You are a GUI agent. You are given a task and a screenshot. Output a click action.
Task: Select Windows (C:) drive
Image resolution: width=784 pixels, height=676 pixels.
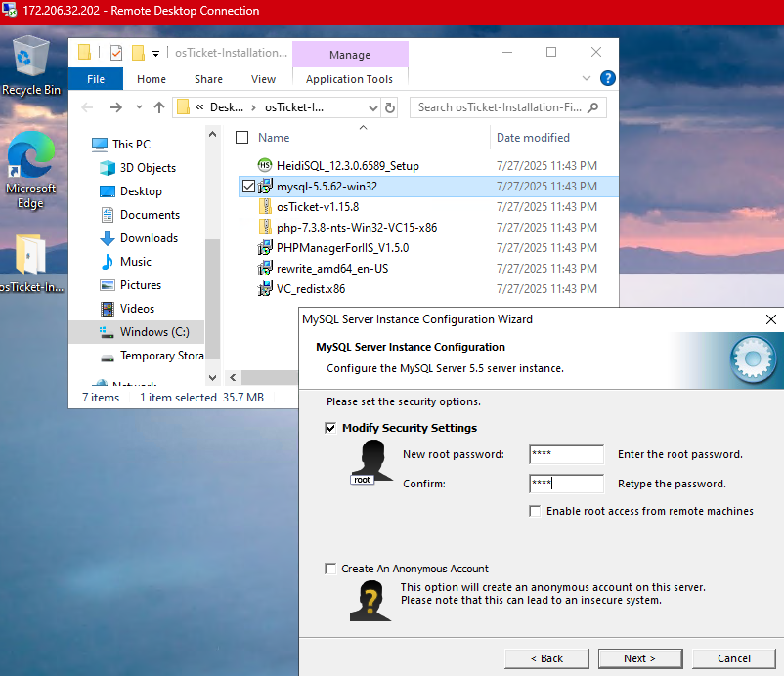(x=137, y=332)
